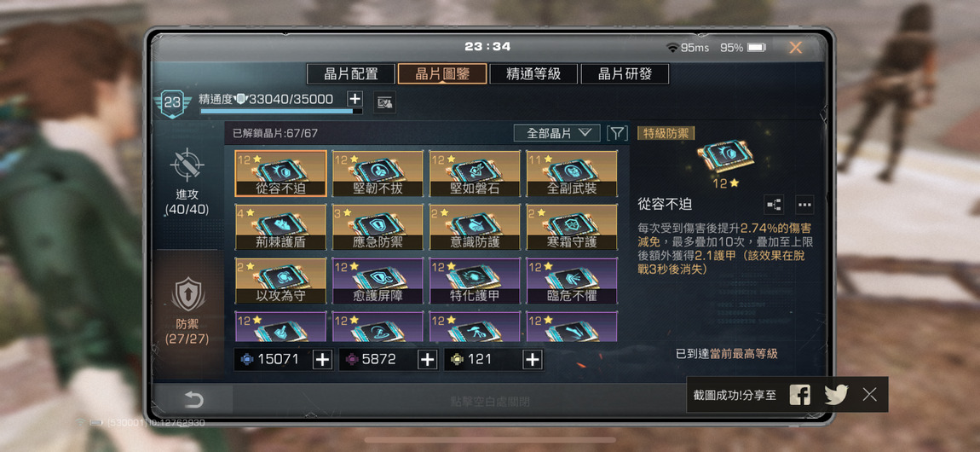Select the 荊棘護盾 chip card
The image size is (980, 452).
point(280,227)
